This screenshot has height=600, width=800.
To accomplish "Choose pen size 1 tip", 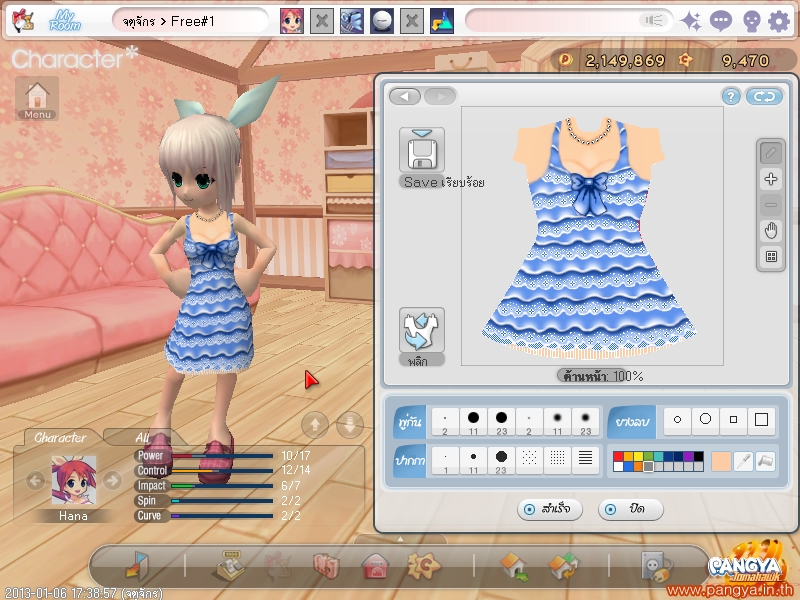I will pyautogui.click(x=445, y=461).
